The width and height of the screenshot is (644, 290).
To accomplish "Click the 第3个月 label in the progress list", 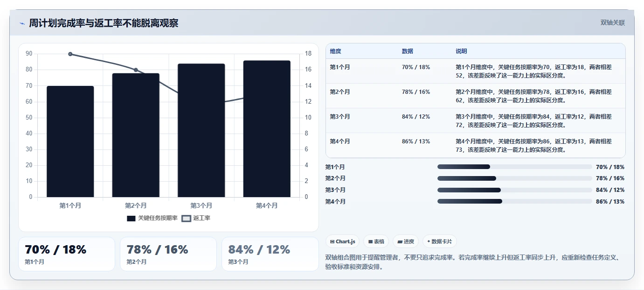I will pos(335,190).
